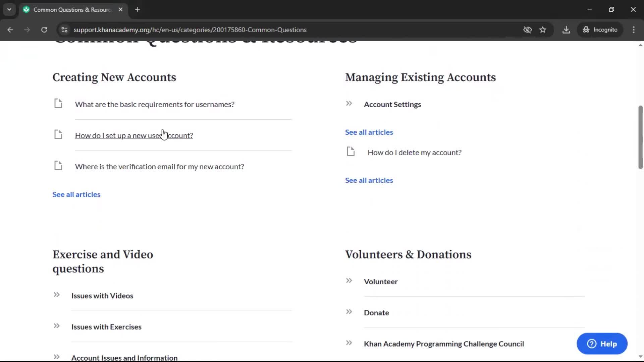Screen dimensions: 644x362
Task: Click the scrollbar up arrow
Action: click(x=640, y=45)
